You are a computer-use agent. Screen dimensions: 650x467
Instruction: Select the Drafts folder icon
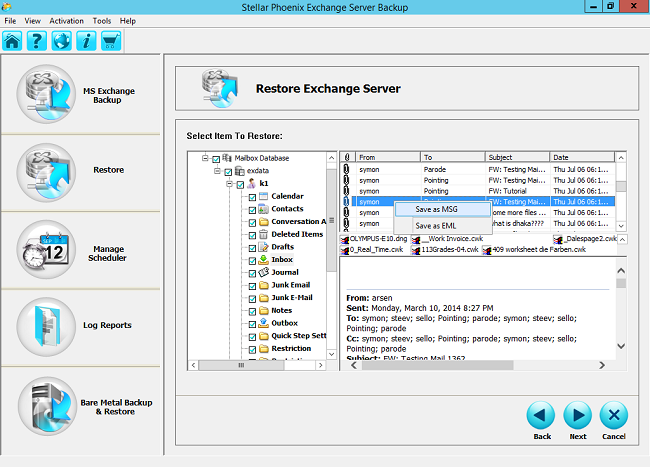click(264, 247)
